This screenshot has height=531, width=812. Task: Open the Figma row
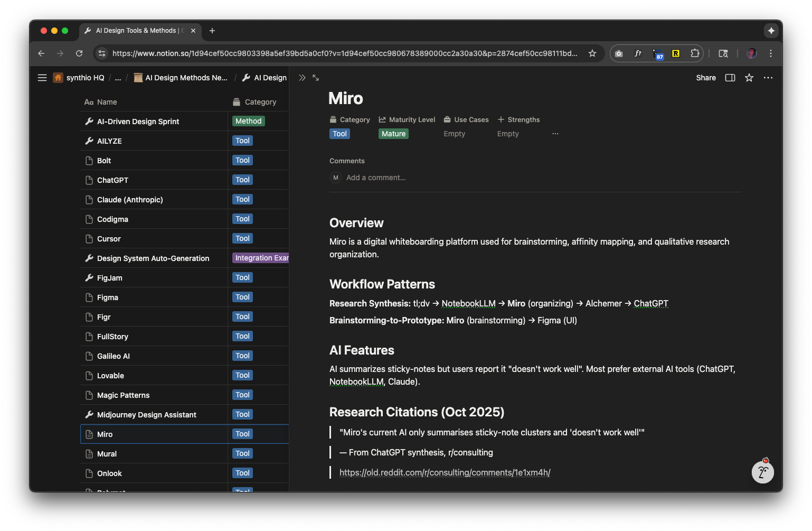click(x=108, y=297)
